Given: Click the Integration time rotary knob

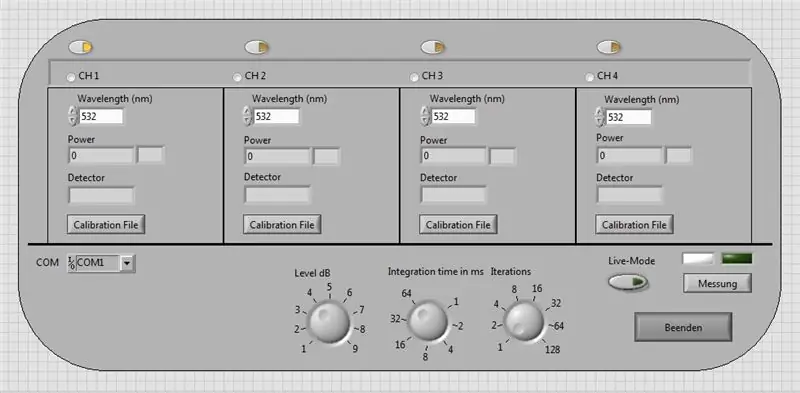Looking at the screenshot, I should coord(428,322).
